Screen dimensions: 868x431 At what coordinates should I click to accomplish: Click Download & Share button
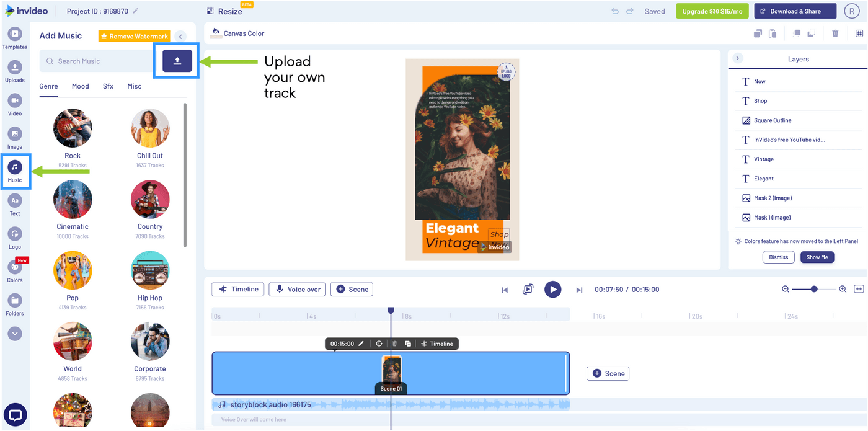[x=795, y=11]
